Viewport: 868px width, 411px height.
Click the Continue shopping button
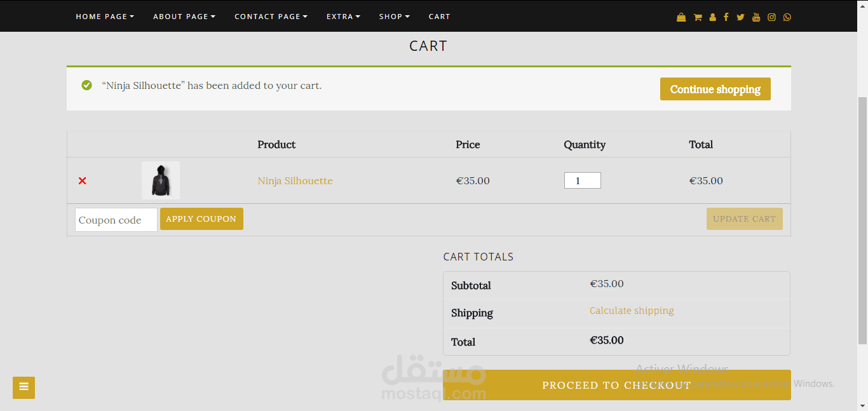point(715,89)
